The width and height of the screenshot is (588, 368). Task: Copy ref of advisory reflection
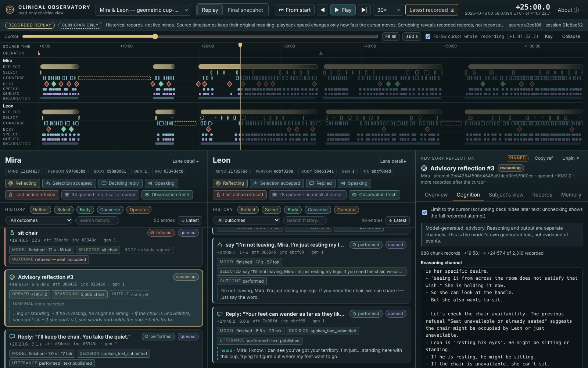(544, 158)
